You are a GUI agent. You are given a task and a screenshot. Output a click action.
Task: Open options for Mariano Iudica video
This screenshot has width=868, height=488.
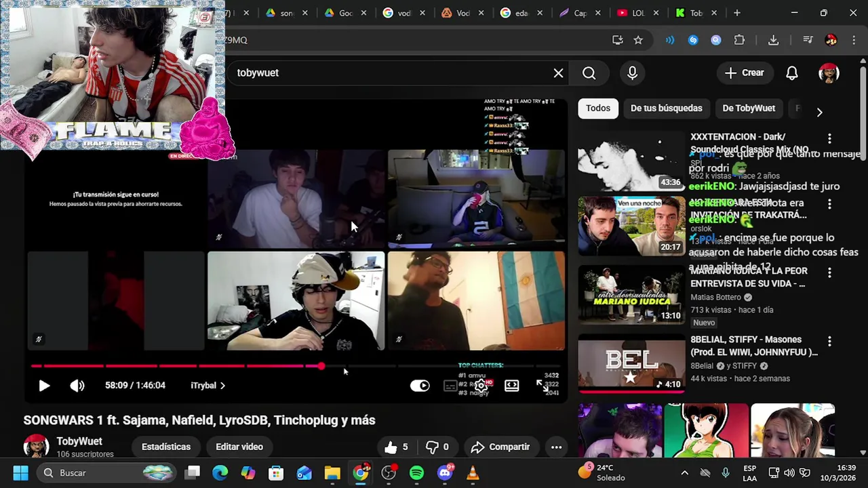[829, 272]
